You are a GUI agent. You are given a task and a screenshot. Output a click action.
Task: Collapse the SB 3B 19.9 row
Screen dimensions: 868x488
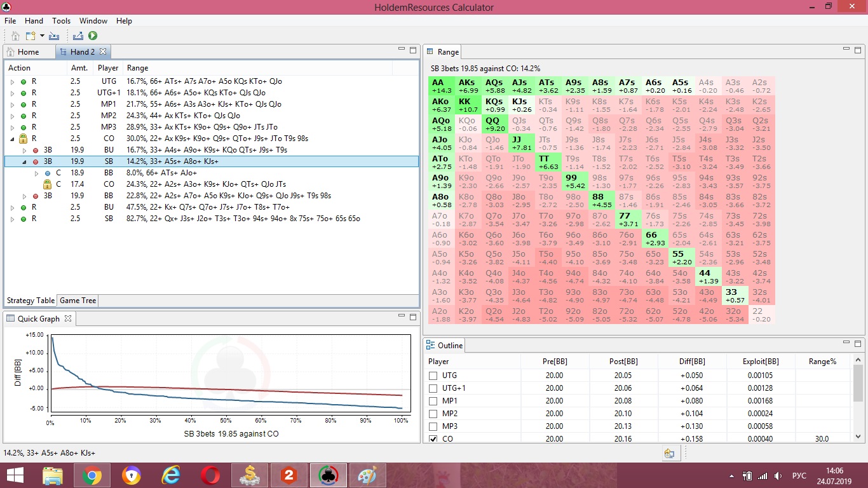point(24,161)
